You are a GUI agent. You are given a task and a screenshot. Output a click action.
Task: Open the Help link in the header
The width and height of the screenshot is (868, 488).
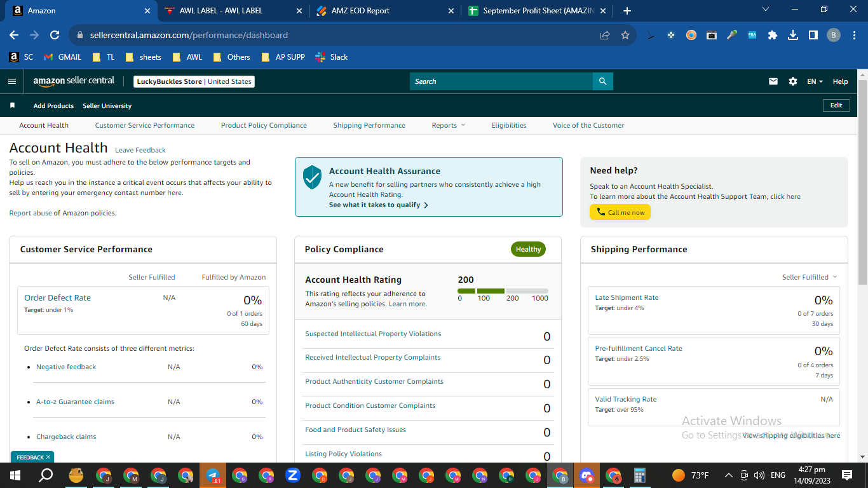pyautogui.click(x=840, y=81)
